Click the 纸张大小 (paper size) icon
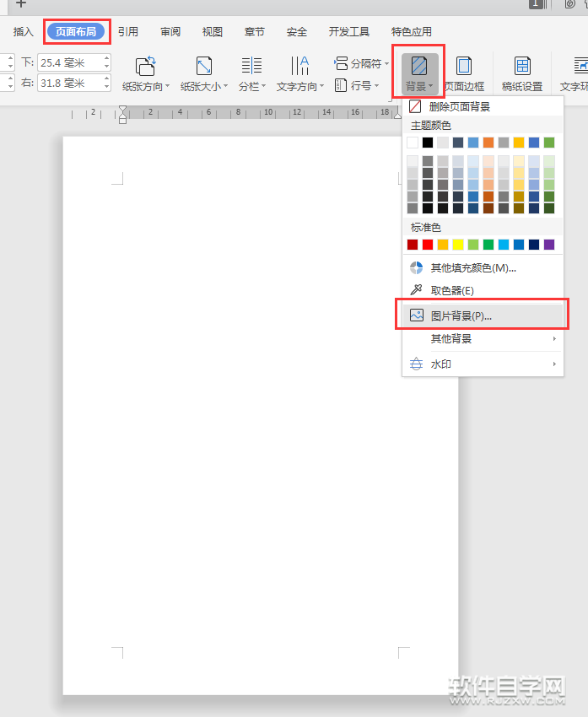Viewport: 588px width, 717px height. pyautogui.click(x=203, y=67)
